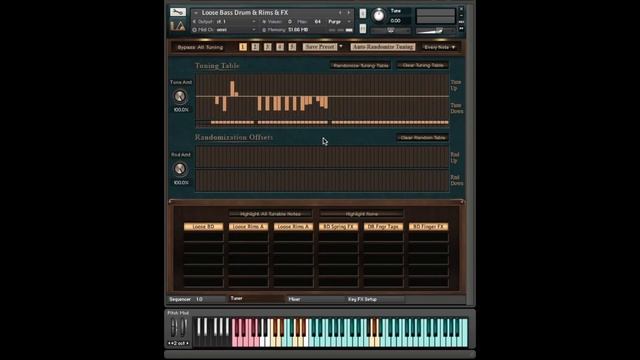Select the BD Finger FX group
Screen dimensions: 640x360
coord(428,227)
